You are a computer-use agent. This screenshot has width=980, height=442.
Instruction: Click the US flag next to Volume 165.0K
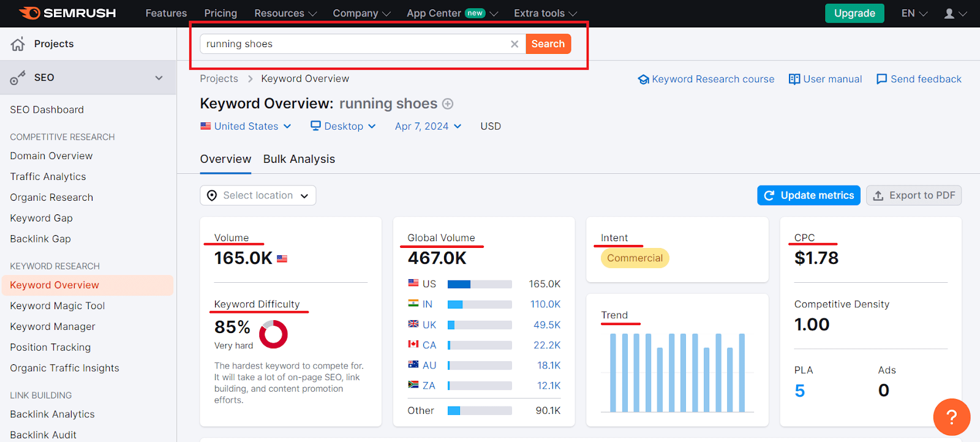click(282, 259)
